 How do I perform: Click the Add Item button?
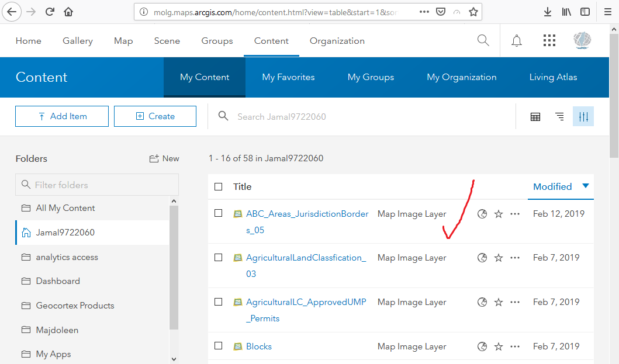tap(62, 116)
